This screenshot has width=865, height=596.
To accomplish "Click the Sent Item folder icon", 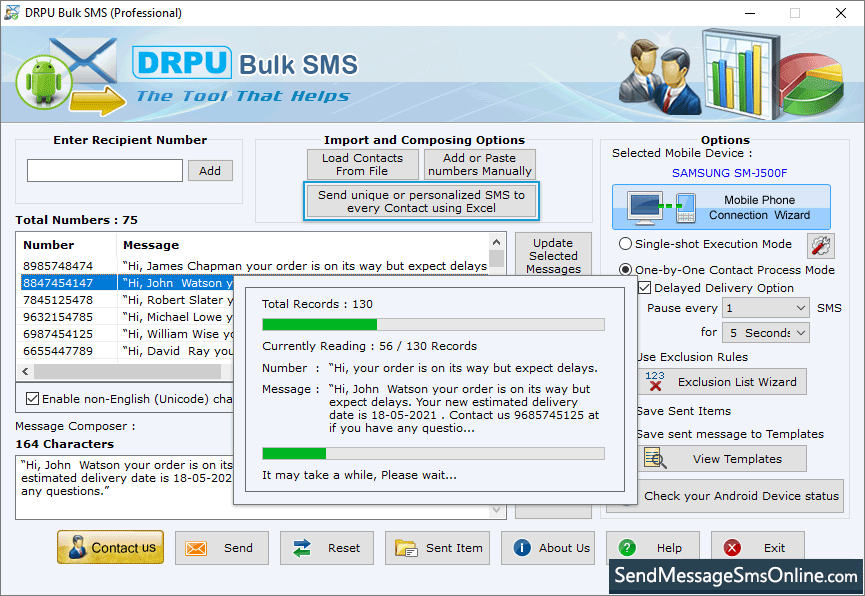I will [x=406, y=548].
